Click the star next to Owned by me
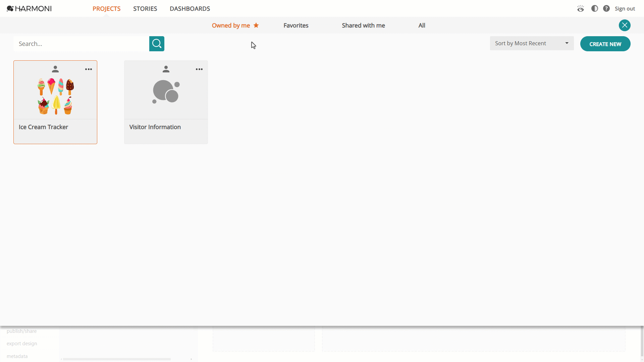644x362 pixels. 256,25
